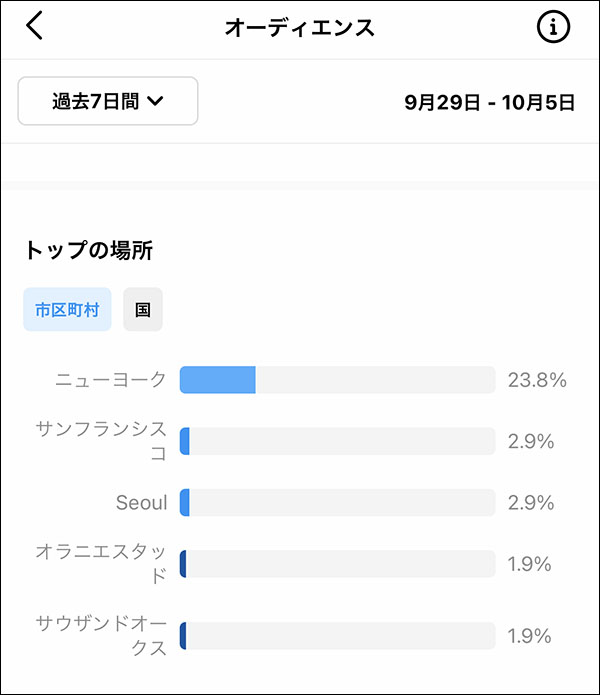Go back with the left arrow icon

tap(34, 26)
